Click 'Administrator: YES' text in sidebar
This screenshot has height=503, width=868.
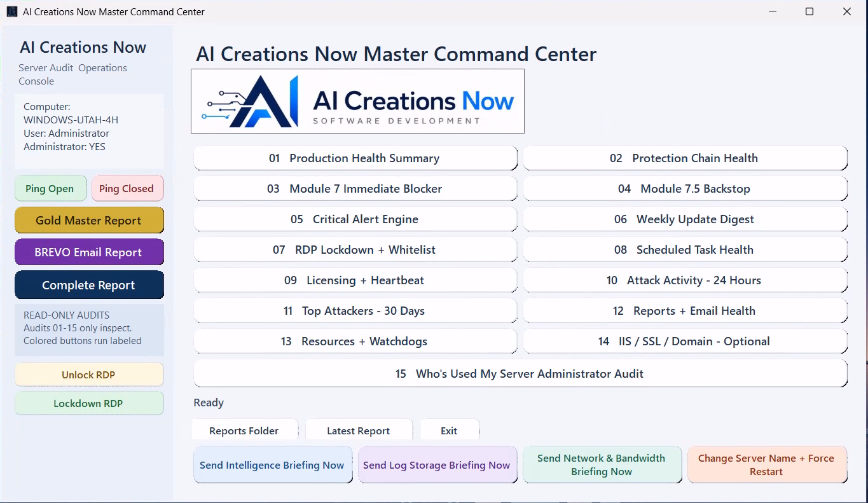tap(64, 147)
